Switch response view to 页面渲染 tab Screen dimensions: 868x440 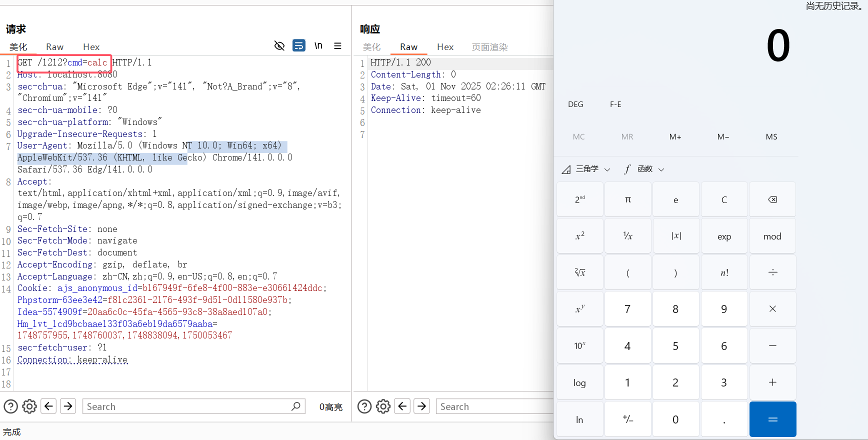[x=489, y=47]
